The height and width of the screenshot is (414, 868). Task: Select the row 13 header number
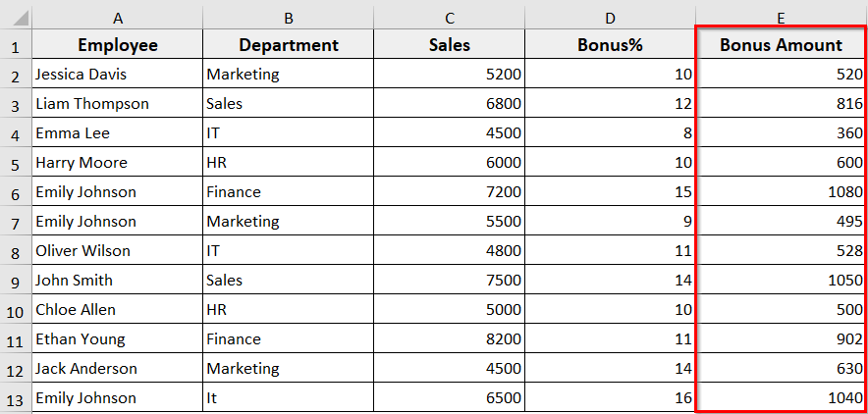(x=16, y=398)
